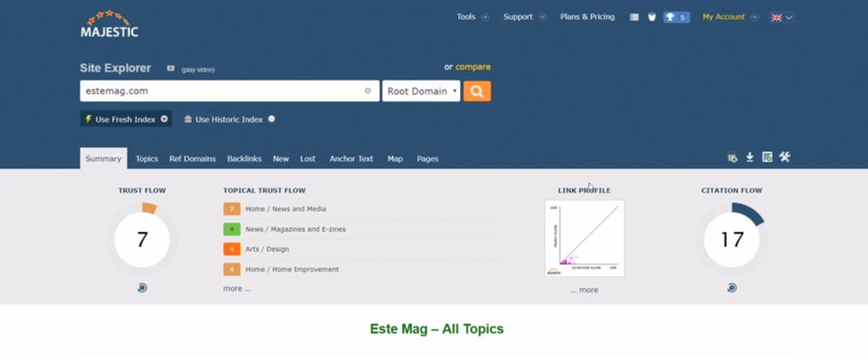Screen dimensions: 868x357
Task: Select Use Fresh Index option
Action: pyautogui.click(x=126, y=119)
